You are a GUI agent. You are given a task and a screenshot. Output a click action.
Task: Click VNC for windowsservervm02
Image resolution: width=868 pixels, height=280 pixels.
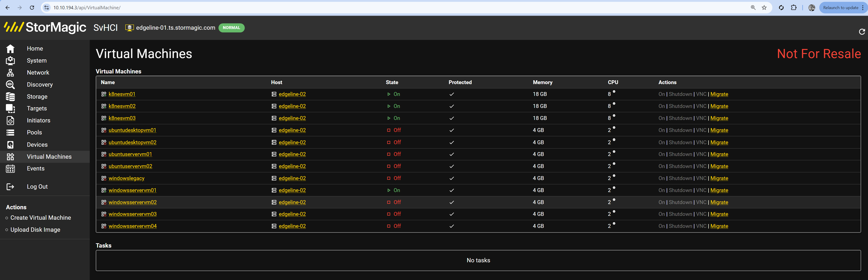(701, 202)
